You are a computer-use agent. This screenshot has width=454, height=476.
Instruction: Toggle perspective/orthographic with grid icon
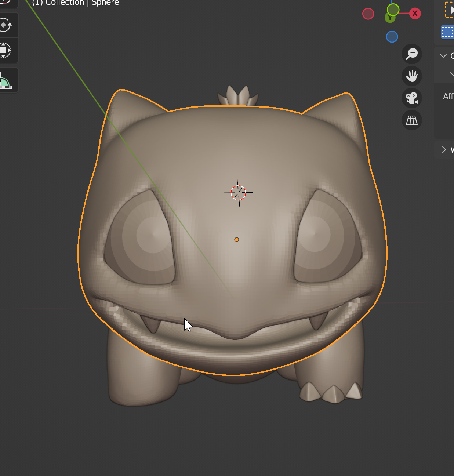point(412,120)
